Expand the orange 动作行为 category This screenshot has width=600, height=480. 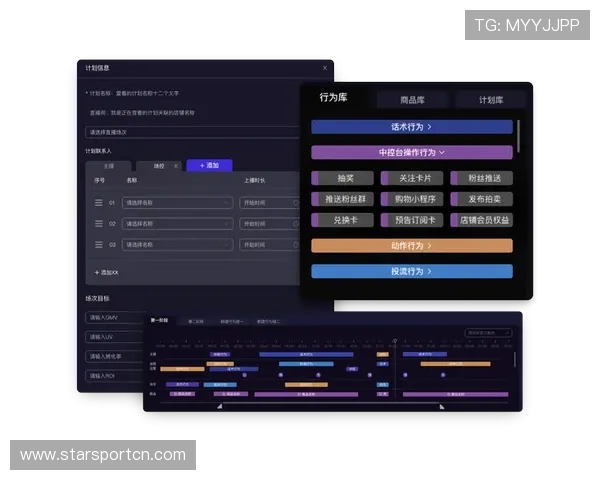(x=411, y=245)
